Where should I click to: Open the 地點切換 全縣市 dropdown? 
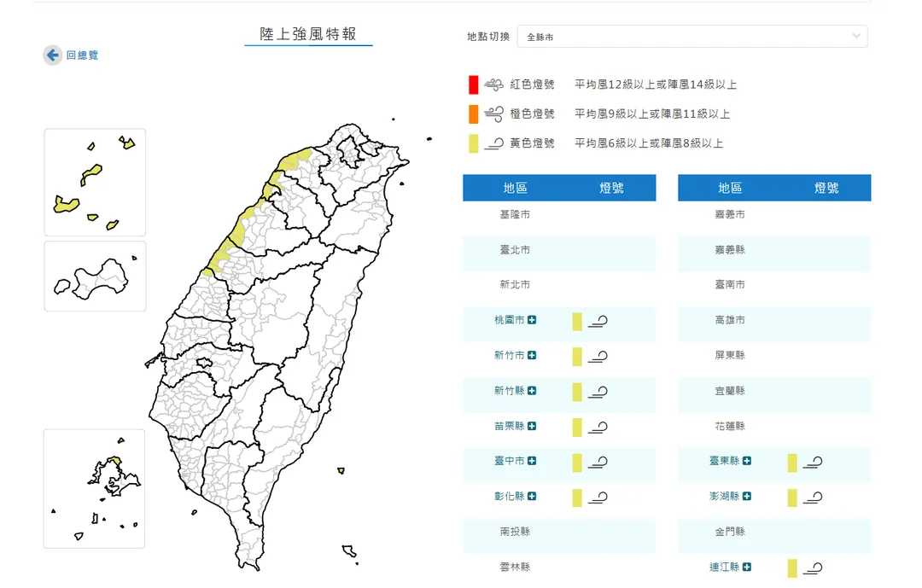692,37
